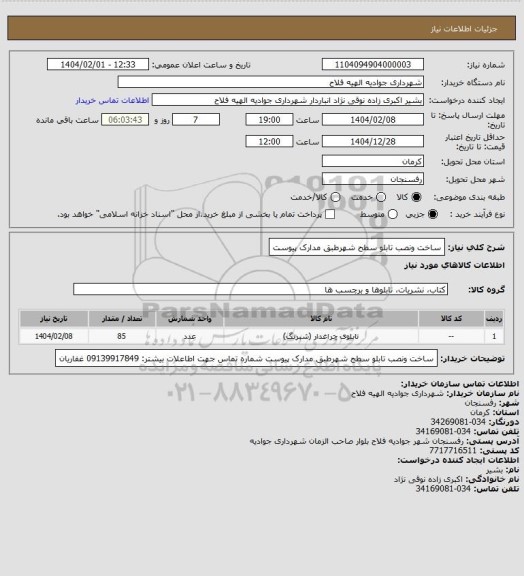Click the remaining days field showing 7
The height and width of the screenshot is (576, 524).
pos(196,120)
